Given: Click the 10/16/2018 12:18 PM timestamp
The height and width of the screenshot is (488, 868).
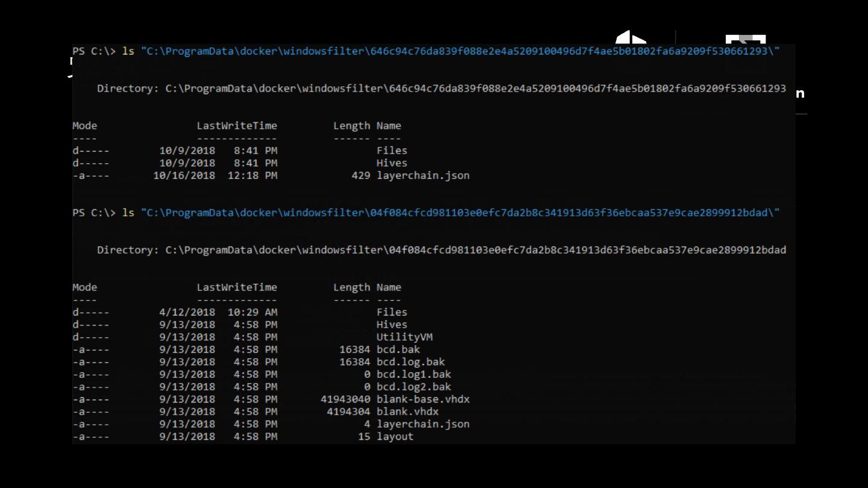Looking at the screenshot, I should [x=215, y=176].
